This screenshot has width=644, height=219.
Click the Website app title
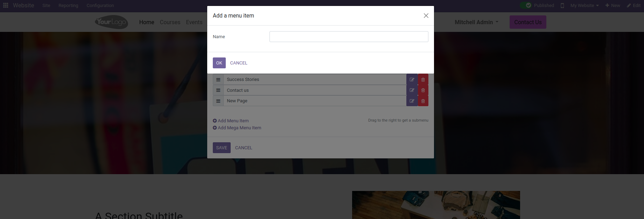click(x=23, y=5)
